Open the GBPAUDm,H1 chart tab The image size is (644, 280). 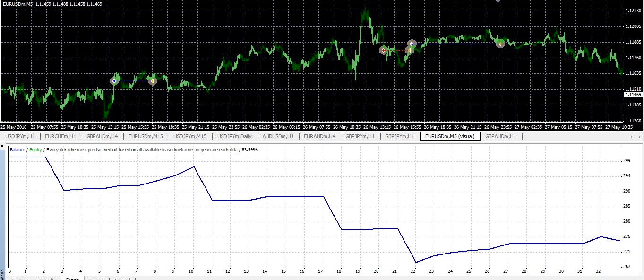click(x=501, y=136)
